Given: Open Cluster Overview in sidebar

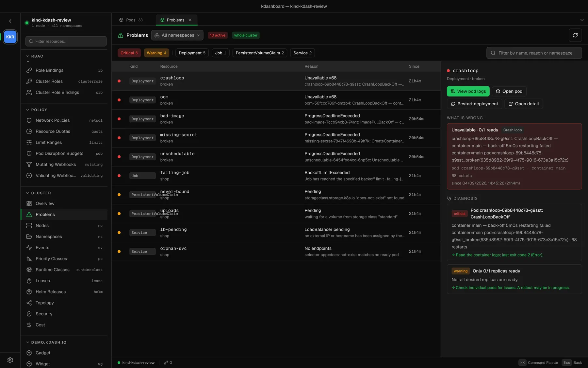Looking at the screenshot, I should click(x=65, y=203).
